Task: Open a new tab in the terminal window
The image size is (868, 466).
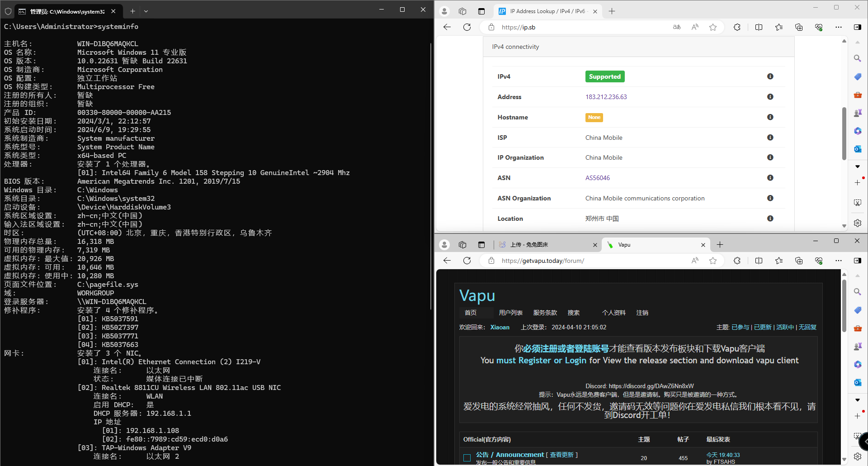Action: [x=132, y=11]
